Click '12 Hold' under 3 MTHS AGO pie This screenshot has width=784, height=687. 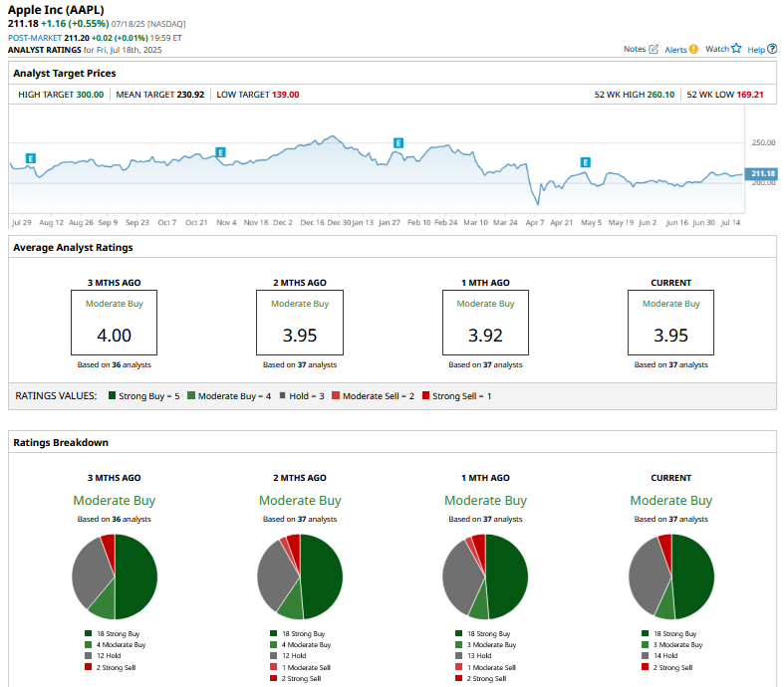(x=109, y=655)
